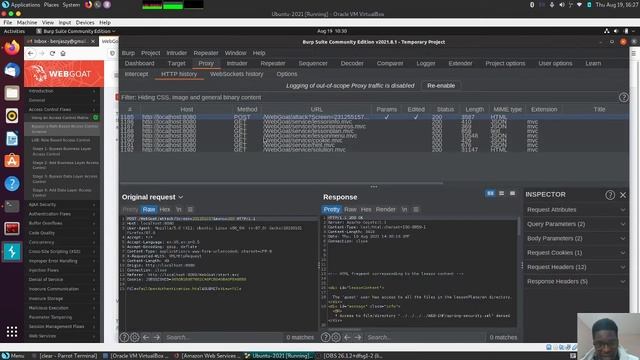Switch response view to Pretty

[x=331, y=209]
